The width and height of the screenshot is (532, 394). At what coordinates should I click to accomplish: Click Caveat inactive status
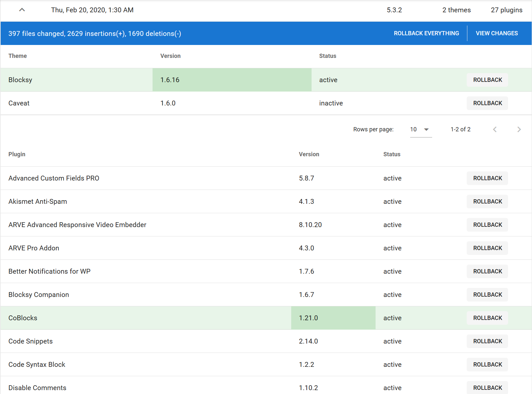[x=331, y=103]
